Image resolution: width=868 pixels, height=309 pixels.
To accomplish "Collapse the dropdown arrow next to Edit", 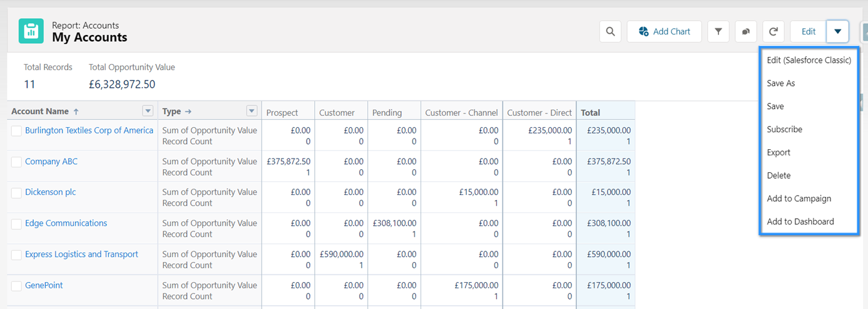I will 837,31.
